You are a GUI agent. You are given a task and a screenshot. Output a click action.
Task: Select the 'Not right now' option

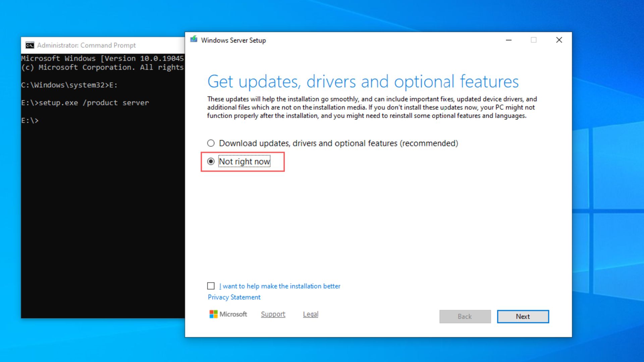coord(211,162)
